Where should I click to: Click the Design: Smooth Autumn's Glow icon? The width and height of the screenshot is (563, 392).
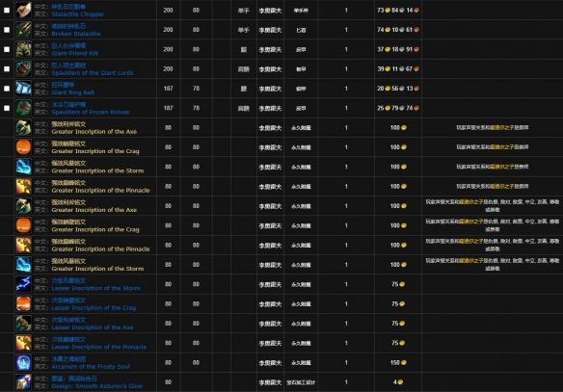pyautogui.click(x=23, y=382)
